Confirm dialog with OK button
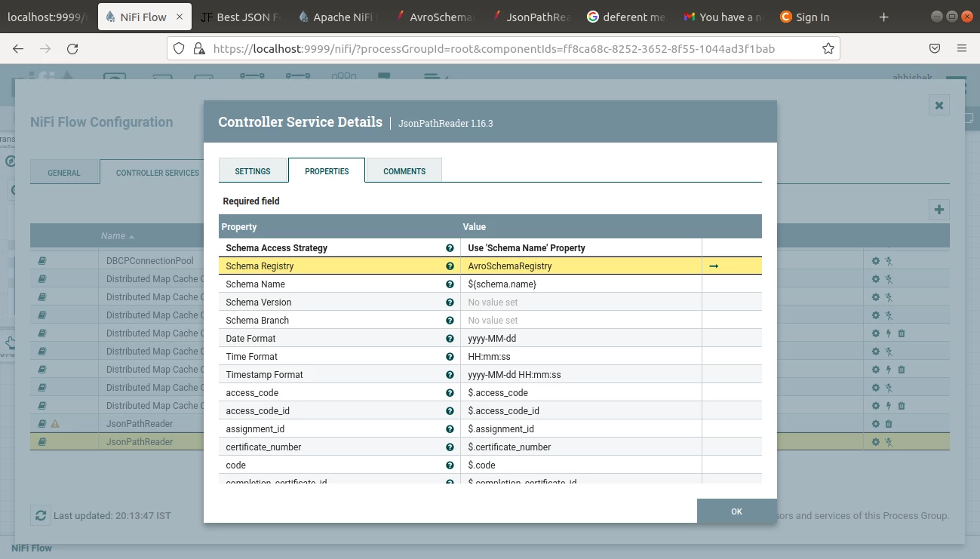 tap(737, 511)
